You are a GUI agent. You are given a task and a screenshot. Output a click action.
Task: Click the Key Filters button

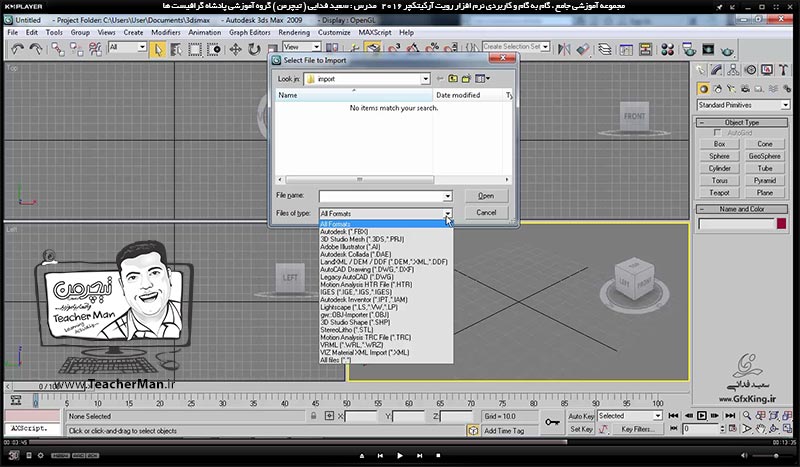coord(638,429)
